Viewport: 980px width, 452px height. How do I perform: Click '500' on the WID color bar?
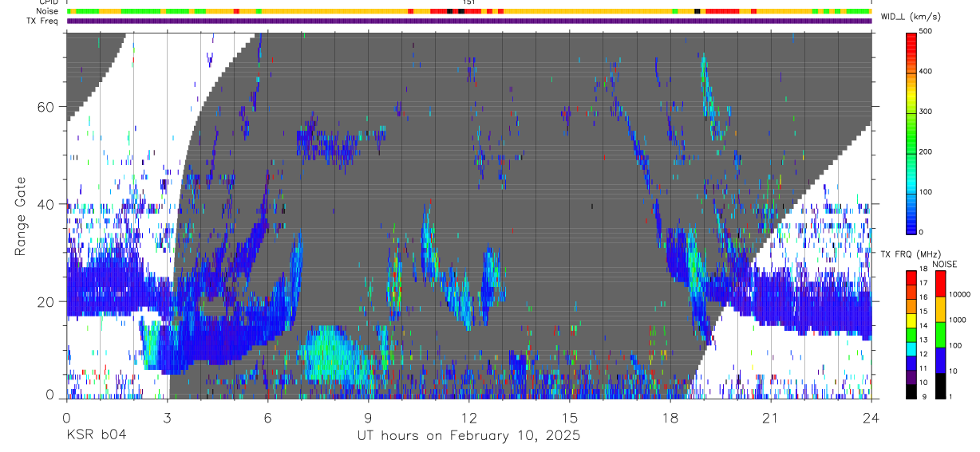coord(926,32)
